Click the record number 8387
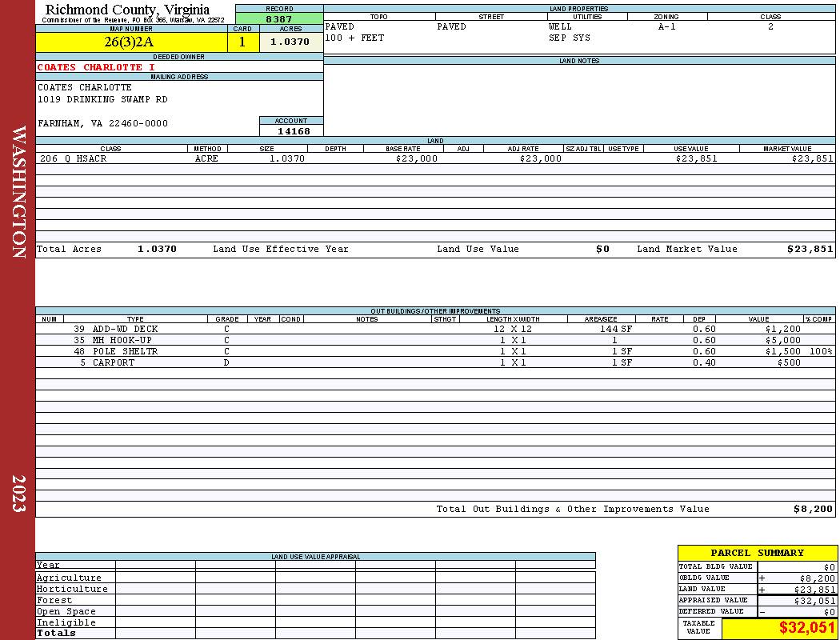 pyautogui.click(x=279, y=18)
